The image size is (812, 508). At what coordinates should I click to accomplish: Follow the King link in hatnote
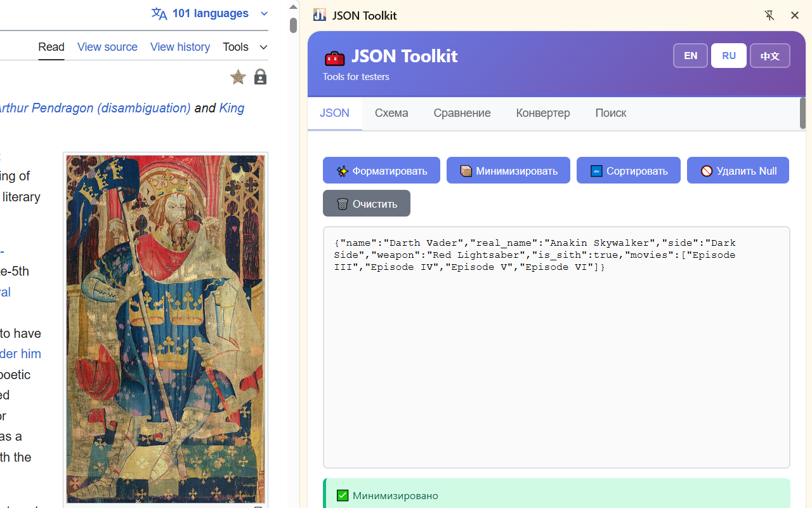pos(232,108)
